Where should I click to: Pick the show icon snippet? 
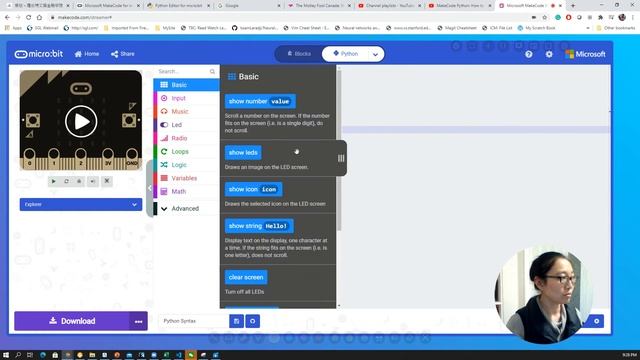click(253, 189)
